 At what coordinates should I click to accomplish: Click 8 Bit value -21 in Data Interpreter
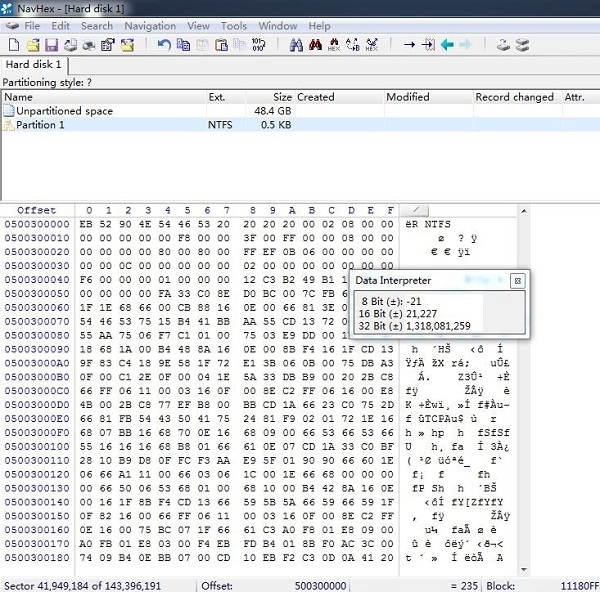click(414, 302)
